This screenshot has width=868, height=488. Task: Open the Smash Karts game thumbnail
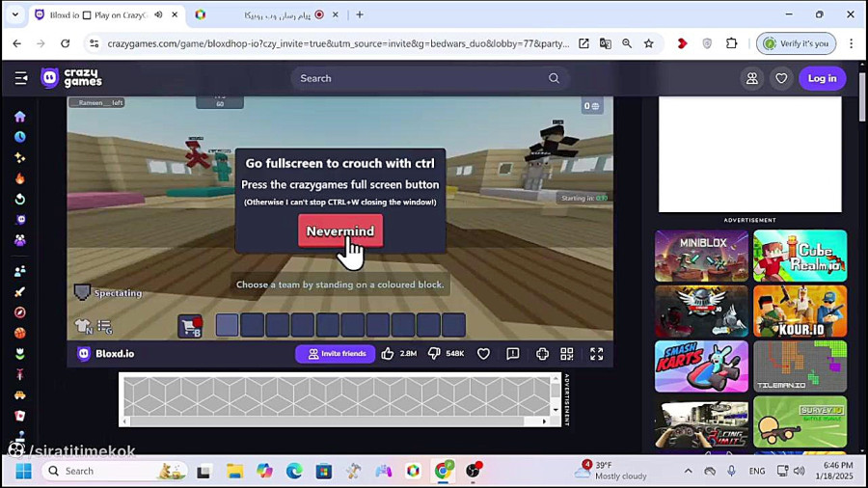click(x=701, y=366)
